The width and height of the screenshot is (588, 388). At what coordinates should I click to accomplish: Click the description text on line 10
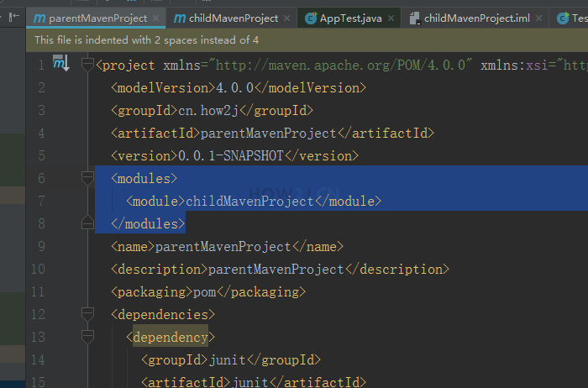[x=276, y=270]
